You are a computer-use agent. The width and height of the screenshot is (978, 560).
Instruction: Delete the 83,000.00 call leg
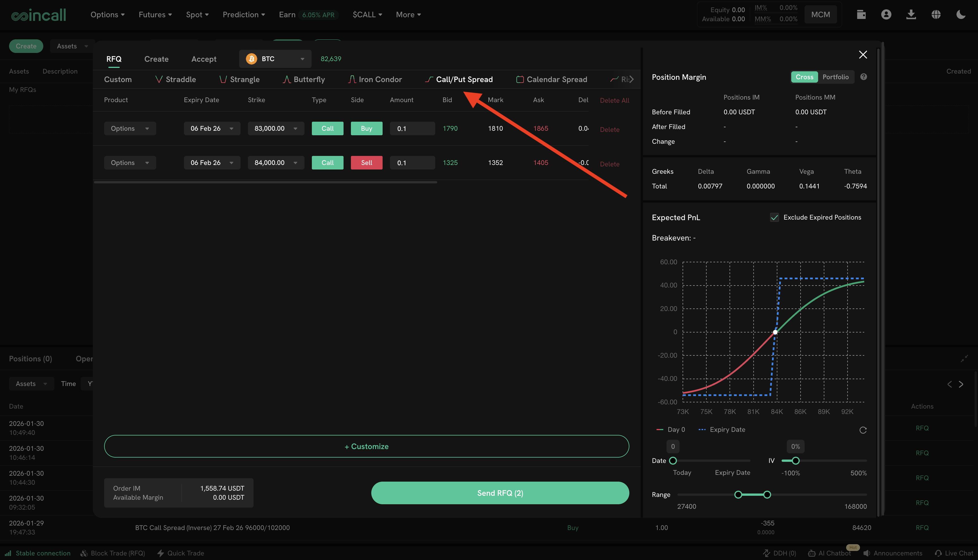click(x=610, y=130)
